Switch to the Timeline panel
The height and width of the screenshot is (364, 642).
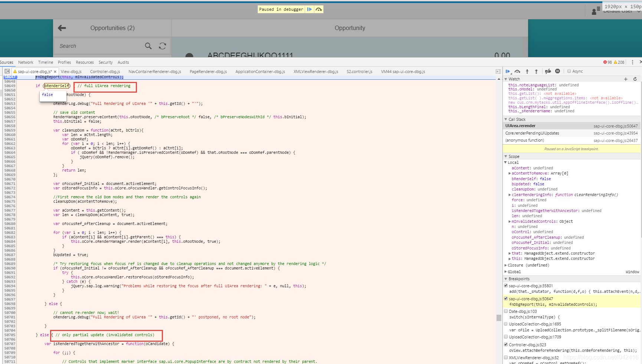point(46,62)
